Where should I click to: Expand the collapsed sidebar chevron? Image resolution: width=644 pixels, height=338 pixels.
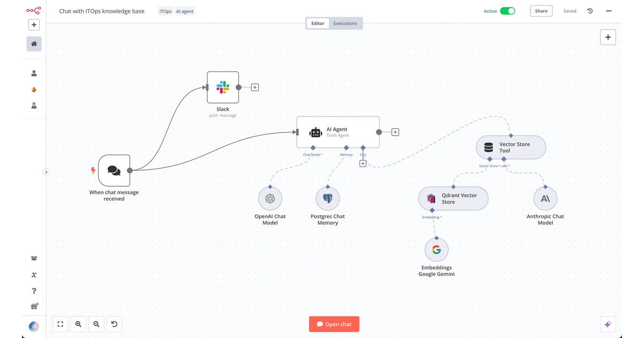[x=46, y=172]
